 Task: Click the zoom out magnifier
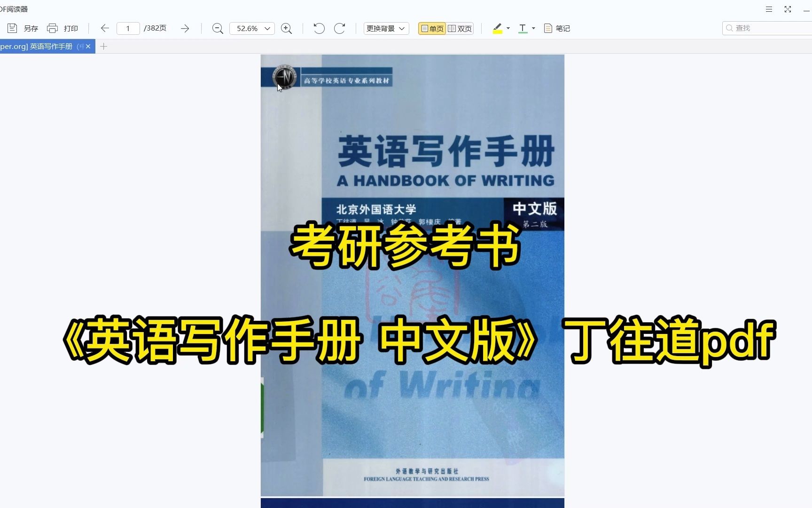[x=217, y=28]
